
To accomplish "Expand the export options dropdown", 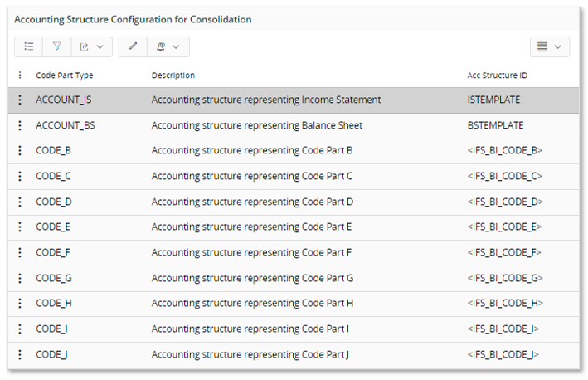I will [91, 46].
